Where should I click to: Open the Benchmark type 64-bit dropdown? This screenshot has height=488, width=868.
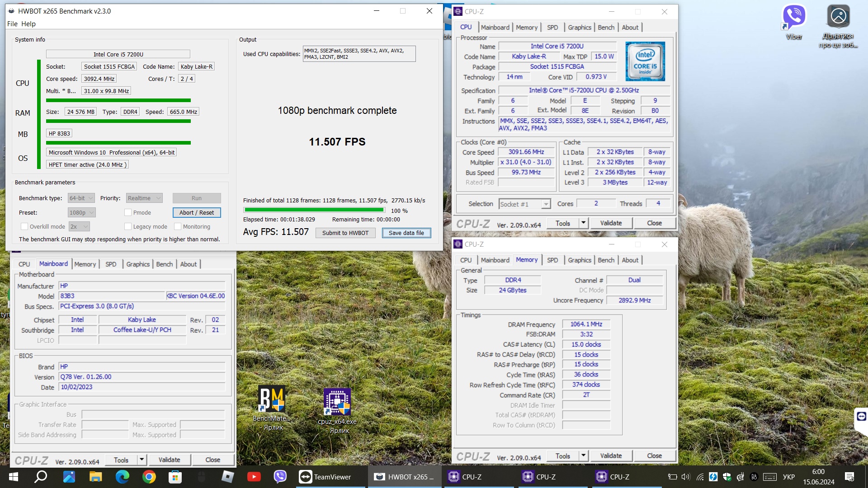click(81, 198)
